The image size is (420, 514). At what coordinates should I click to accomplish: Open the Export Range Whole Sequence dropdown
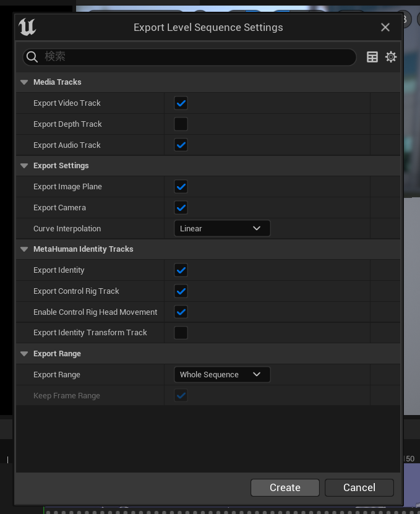click(x=221, y=375)
